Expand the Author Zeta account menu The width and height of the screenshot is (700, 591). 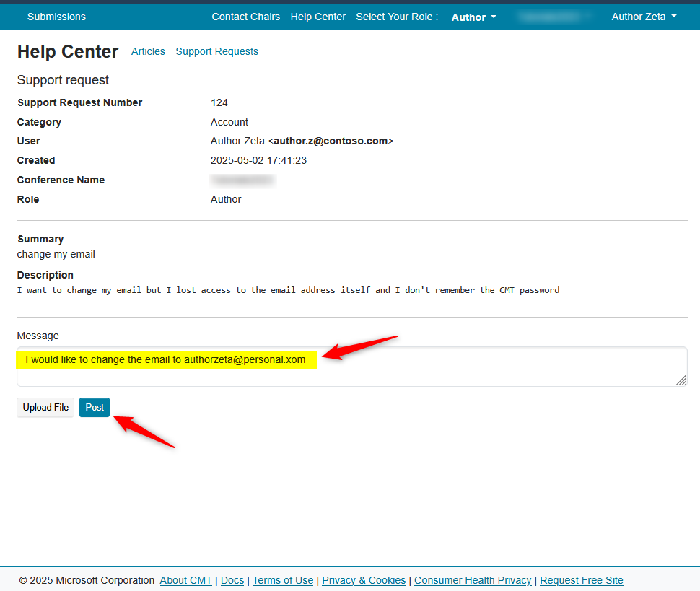pos(644,17)
